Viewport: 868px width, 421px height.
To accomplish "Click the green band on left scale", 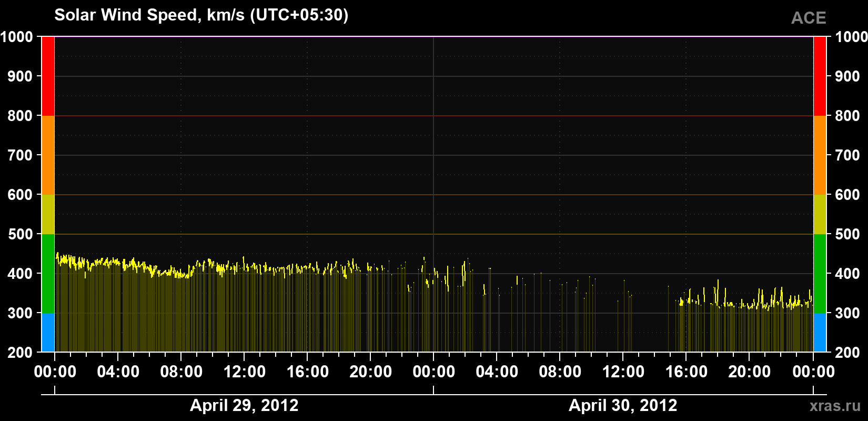I will pos(48,274).
